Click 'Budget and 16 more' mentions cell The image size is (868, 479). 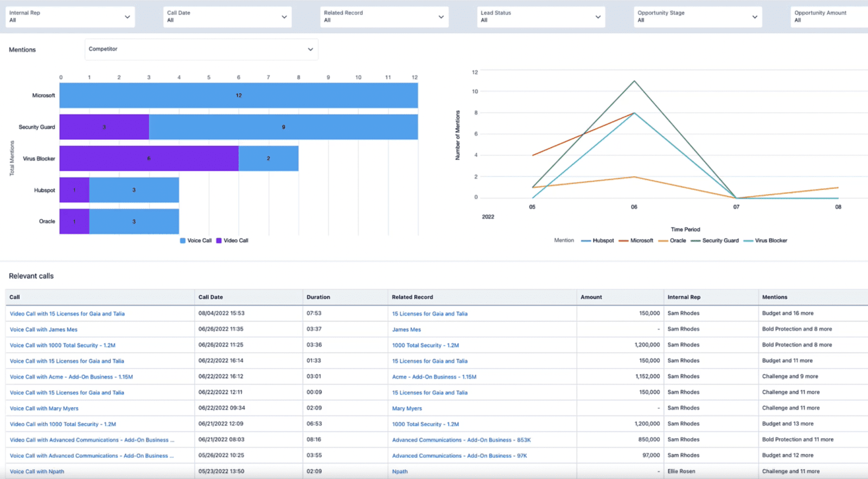point(788,313)
